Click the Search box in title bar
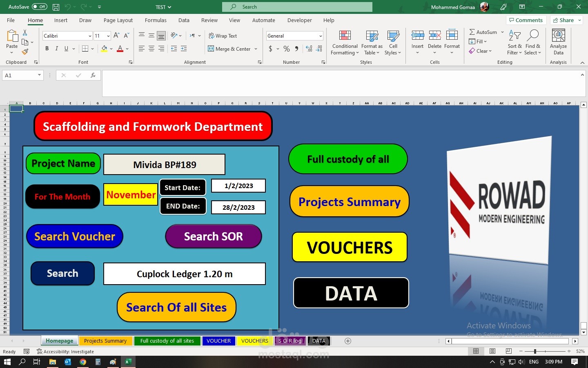 click(297, 7)
